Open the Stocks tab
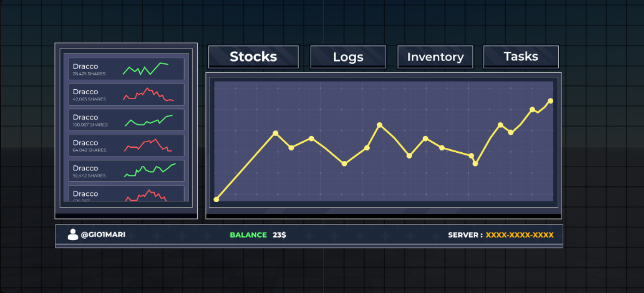 [253, 56]
